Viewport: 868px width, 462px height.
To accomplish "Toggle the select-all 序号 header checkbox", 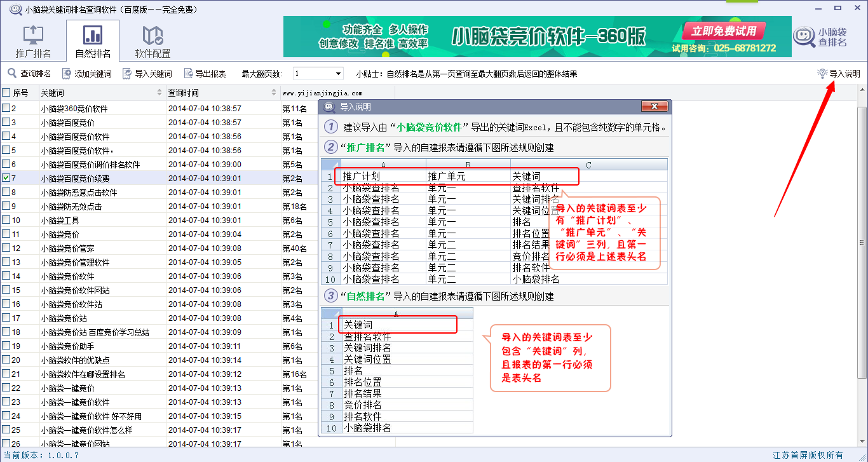I will coord(6,93).
